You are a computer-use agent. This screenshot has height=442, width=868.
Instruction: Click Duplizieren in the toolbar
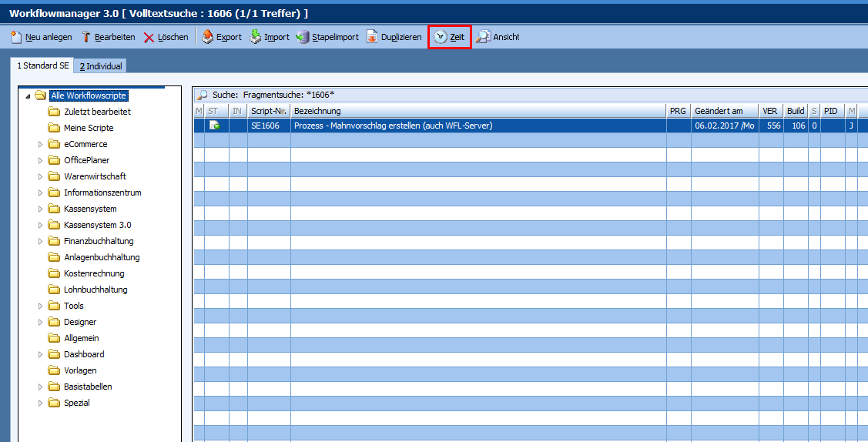(372, 37)
